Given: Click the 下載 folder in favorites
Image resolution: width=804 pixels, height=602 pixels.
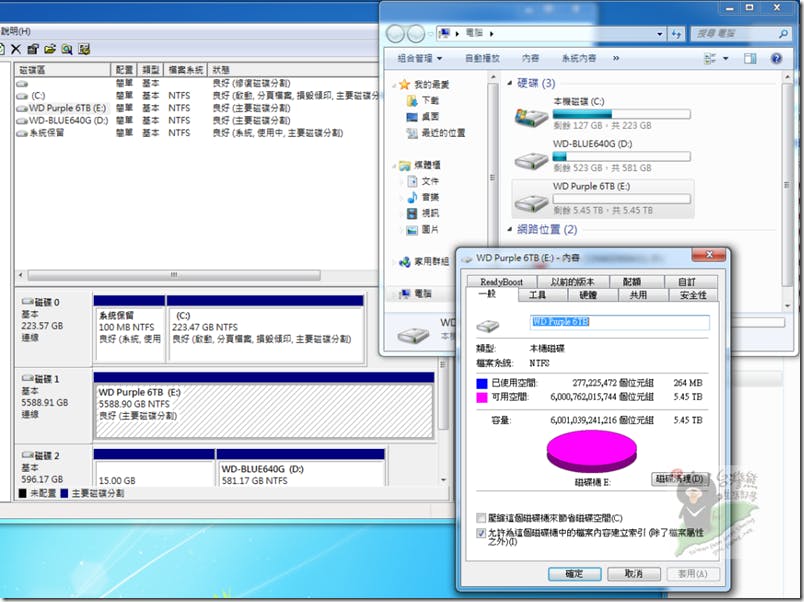Looking at the screenshot, I should point(430,101).
